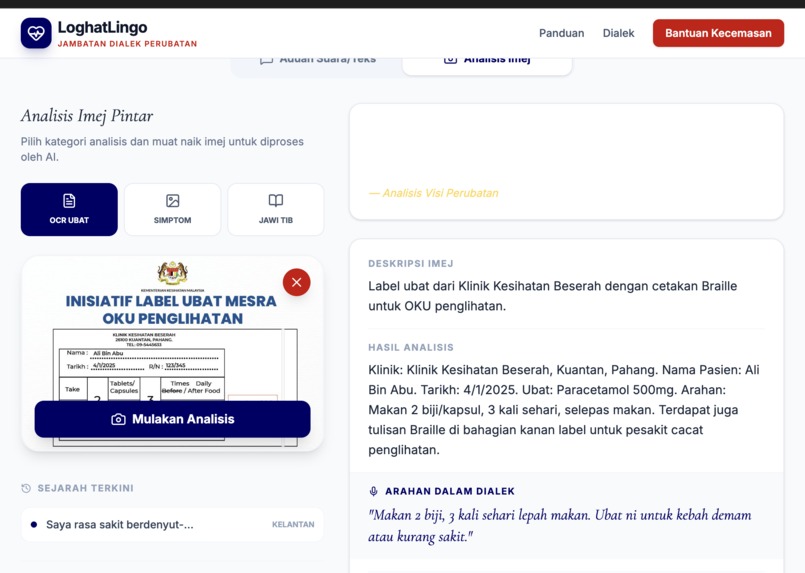
Task: Click the Bantuan Kecemasan button
Action: (718, 33)
